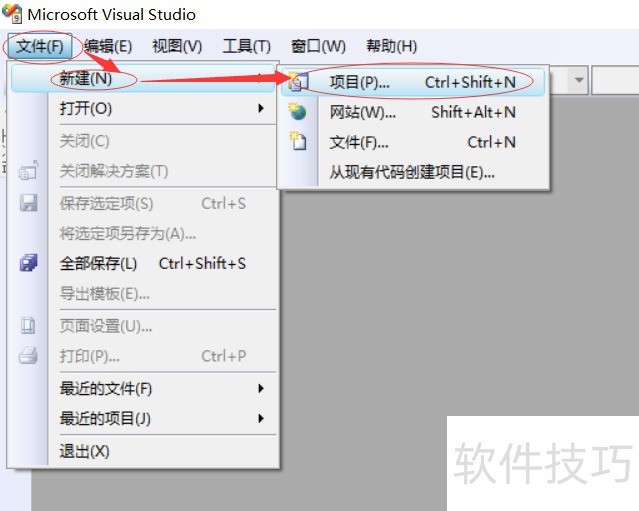Choose 文件(F)... from the submenu
Image resolution: width=639 pixels, height=511 pixels.
pyautogui.click(x=412, y=142)
